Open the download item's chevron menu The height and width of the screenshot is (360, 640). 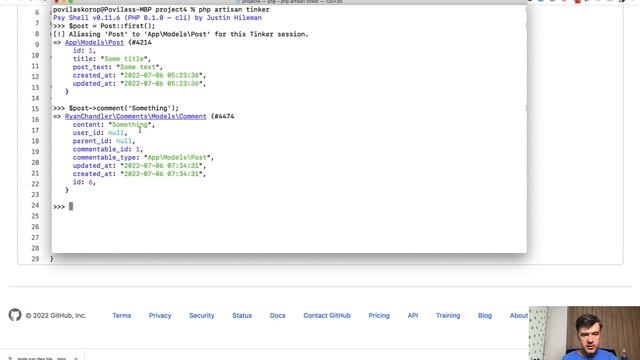[76, 358]
